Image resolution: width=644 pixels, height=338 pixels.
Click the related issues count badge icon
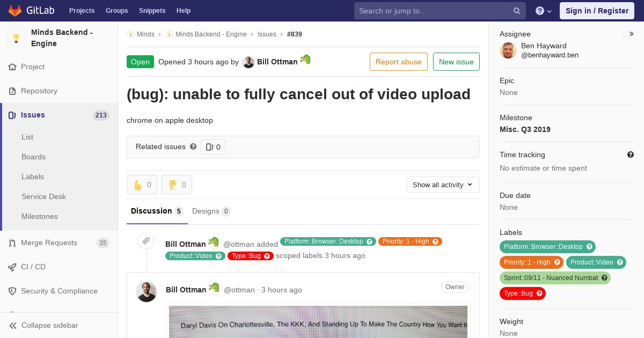pos(209,147)
